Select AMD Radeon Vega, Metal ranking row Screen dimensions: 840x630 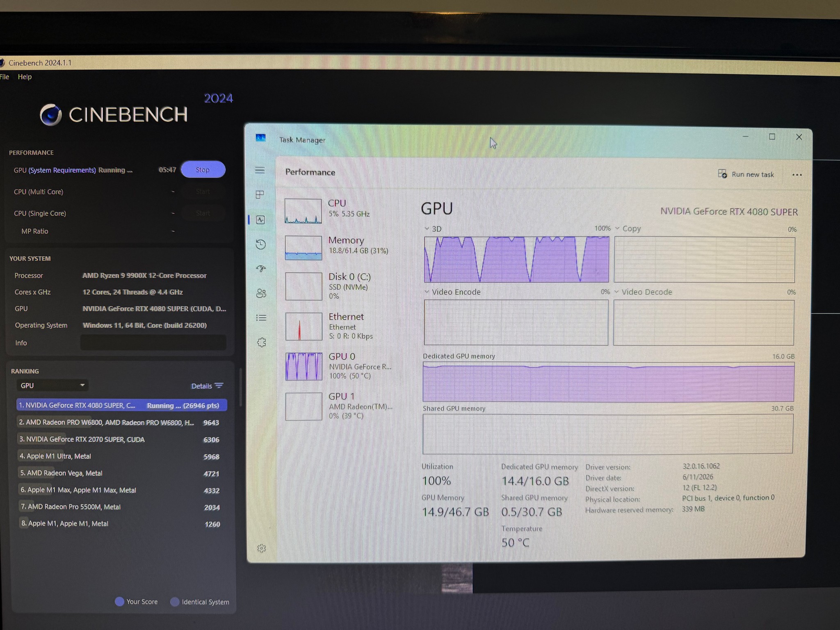pos(120,473)
